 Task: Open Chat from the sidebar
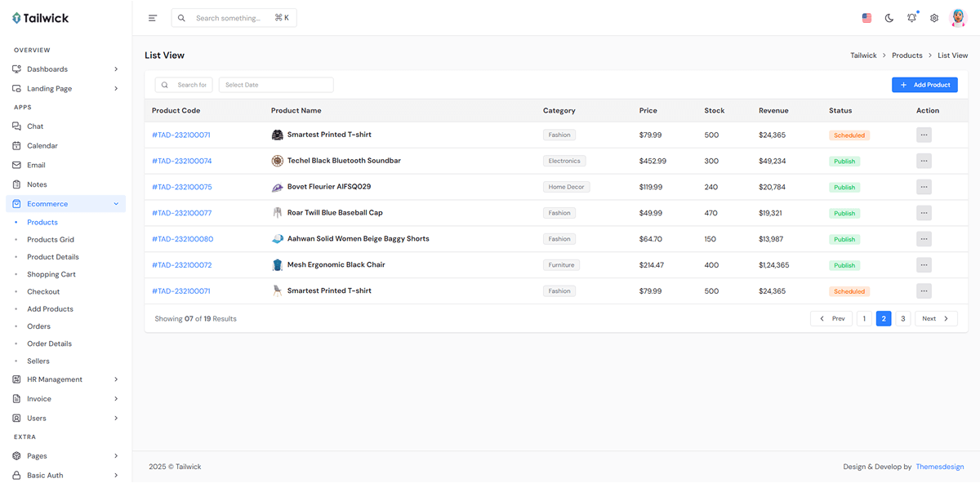tap(35, 126)
